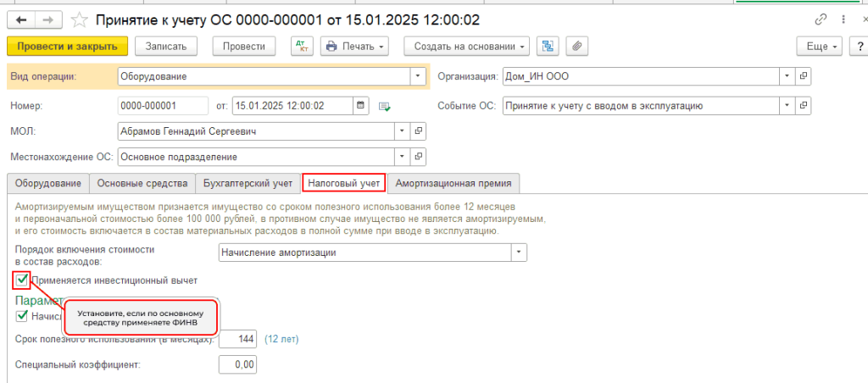This screenshot has height=383, width=868.
Task: Expand Местонахождение ОС dropdown arrow
Action: coord(403,157)
